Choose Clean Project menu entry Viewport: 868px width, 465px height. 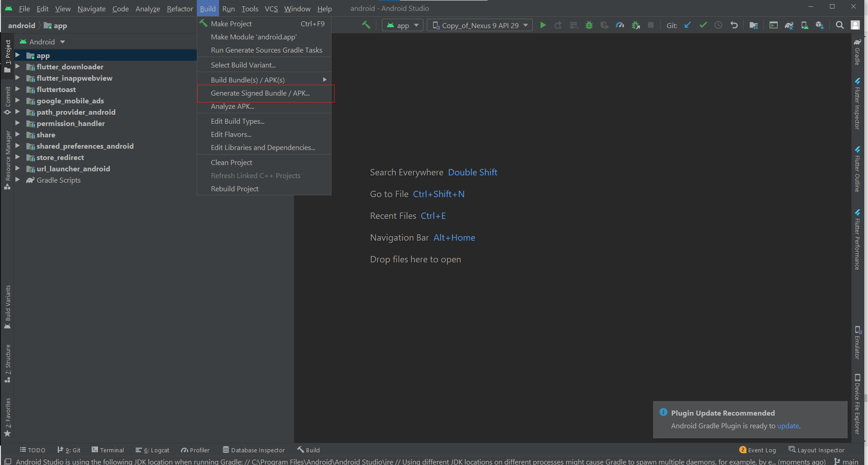pos(264,162)
